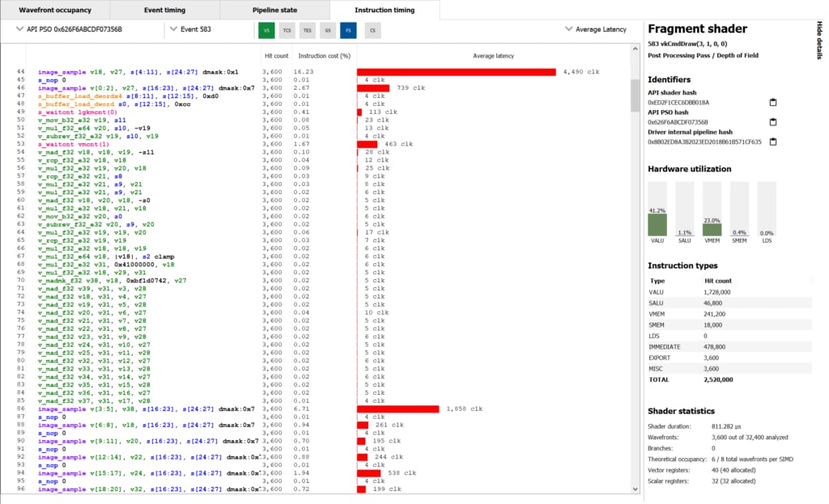Open the Average Latency mode dropdown
Image resolution: width=829 pixels, height=504 pixels.
point(597,29)
